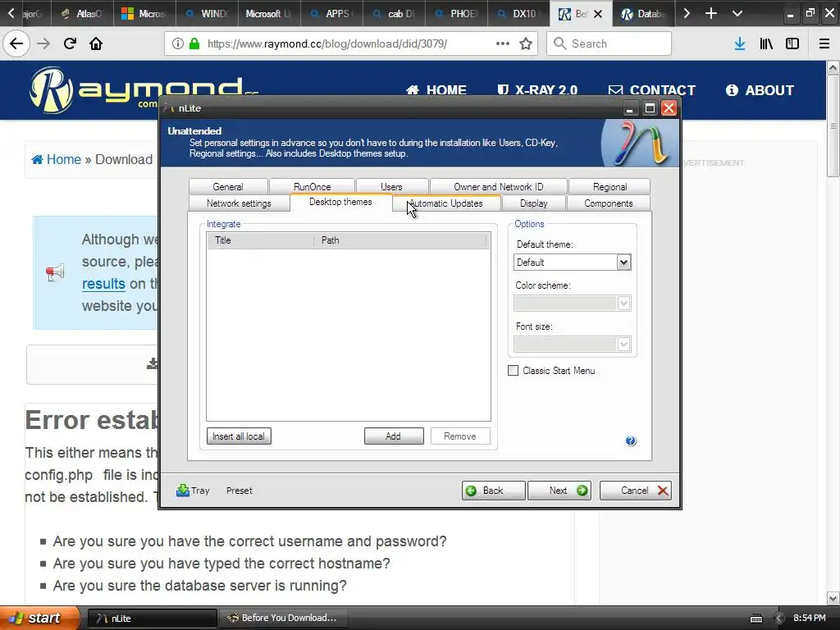Click the X-RAY 2.0 navigation link
Screen dimensions: 840x630
[536, 90]
